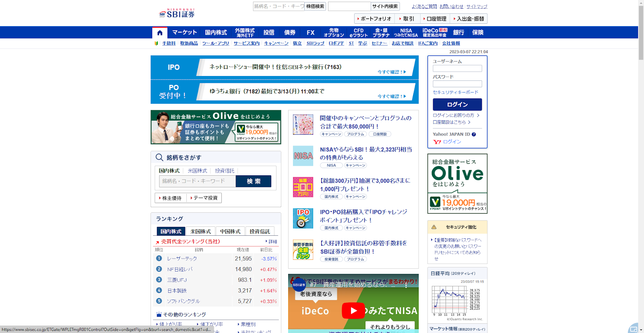
Task: Open the 手数料 submenu link
Action: 169,43
